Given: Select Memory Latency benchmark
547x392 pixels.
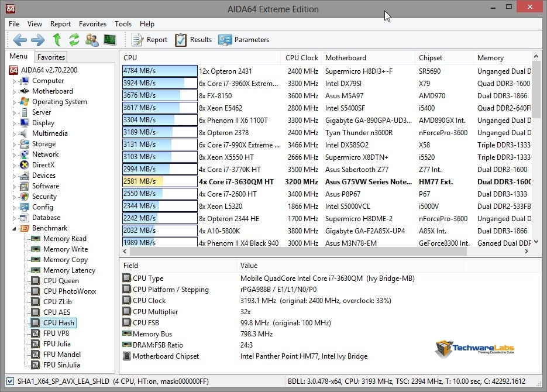Looking at the screenshot, I should [x=69, y=270].
